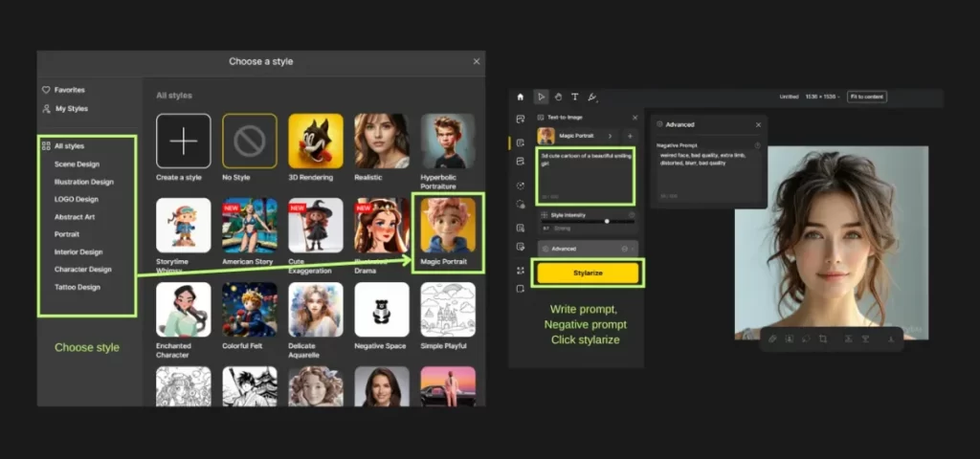Open My Styles in the style sidebar
Screen dimensions: 980x459
(x=65, y=109)
